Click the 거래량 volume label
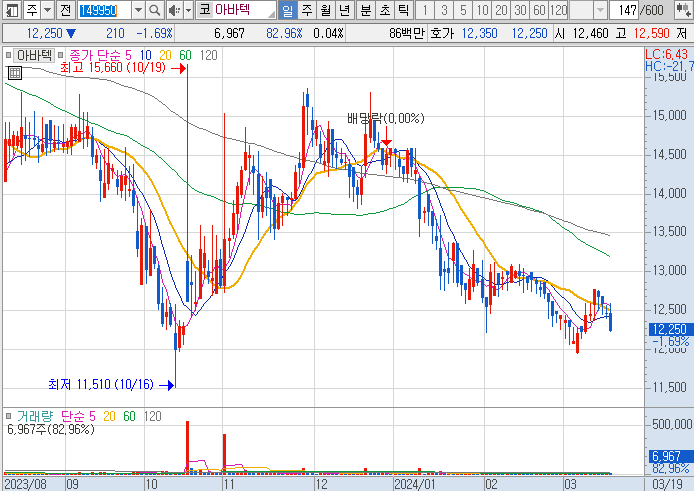The image size is (694, 491). coord(35,416)
